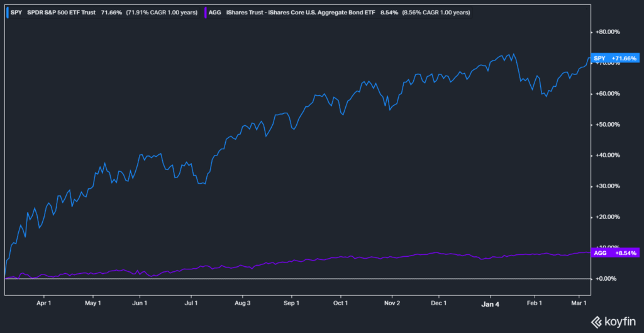Click the Feb 1 date label
This screenshot has width=644, height=333.
click(x=535, y=303)
